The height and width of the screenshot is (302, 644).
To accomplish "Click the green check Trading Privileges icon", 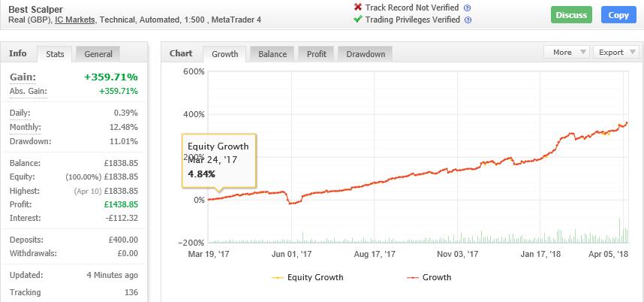I will [x=358, y=19].
